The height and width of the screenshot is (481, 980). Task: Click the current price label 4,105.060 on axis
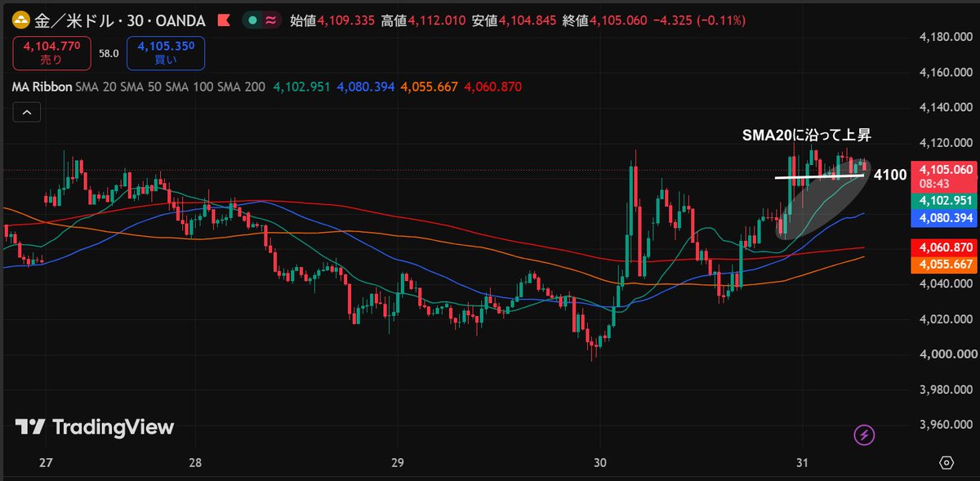coord(945,169)
